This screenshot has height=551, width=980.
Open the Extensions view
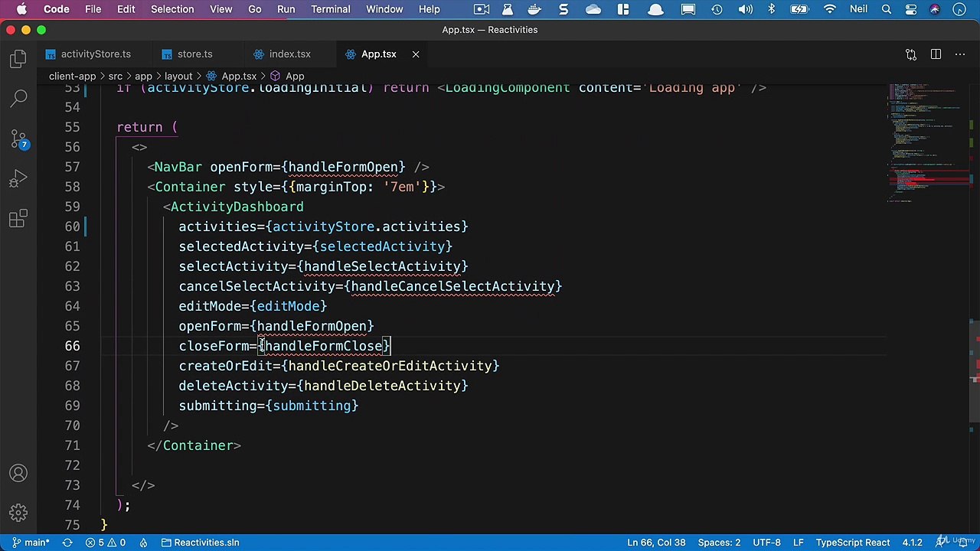point(18,220)
